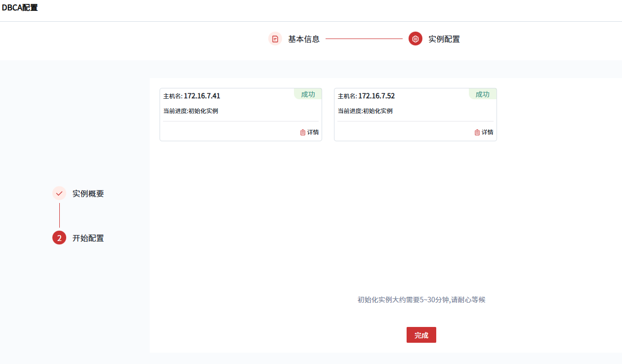Select the 实例配置 step label
The image size is (622, 364).
point(444,39)
